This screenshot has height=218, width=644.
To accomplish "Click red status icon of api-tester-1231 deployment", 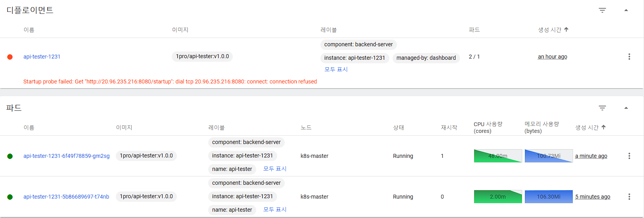I will 10,57.
